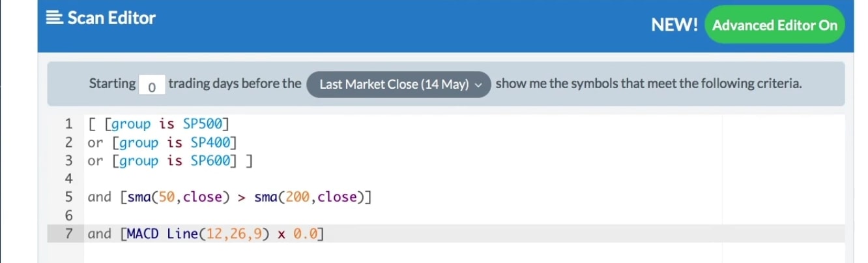This screenshot has height=263, width=868.
Task: Click line number 5 in the gutter
Action: click(x=69, y=197)
